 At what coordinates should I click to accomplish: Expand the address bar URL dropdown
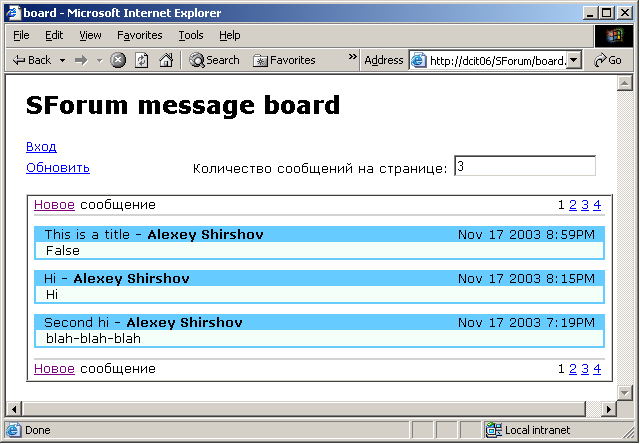coord(574,60)
